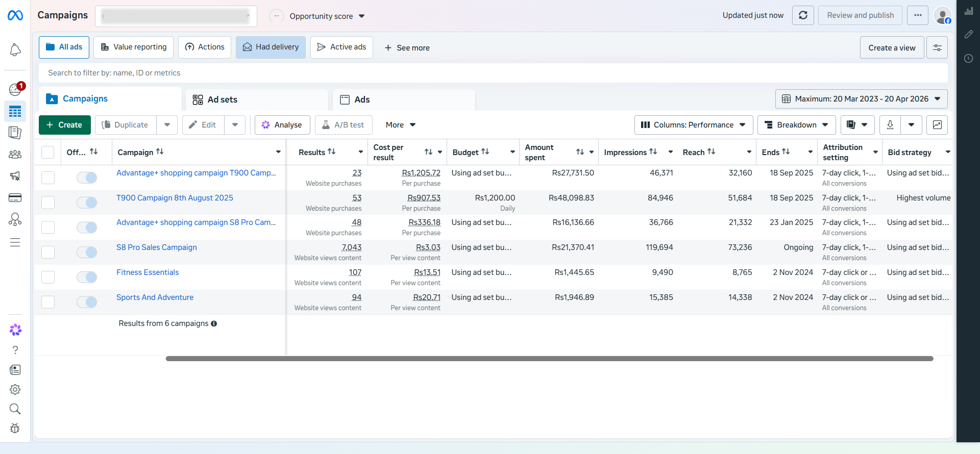Click the export download icon
Image resolution: width=980 pixels, height=454 pixels.
(x=890, y=125)
